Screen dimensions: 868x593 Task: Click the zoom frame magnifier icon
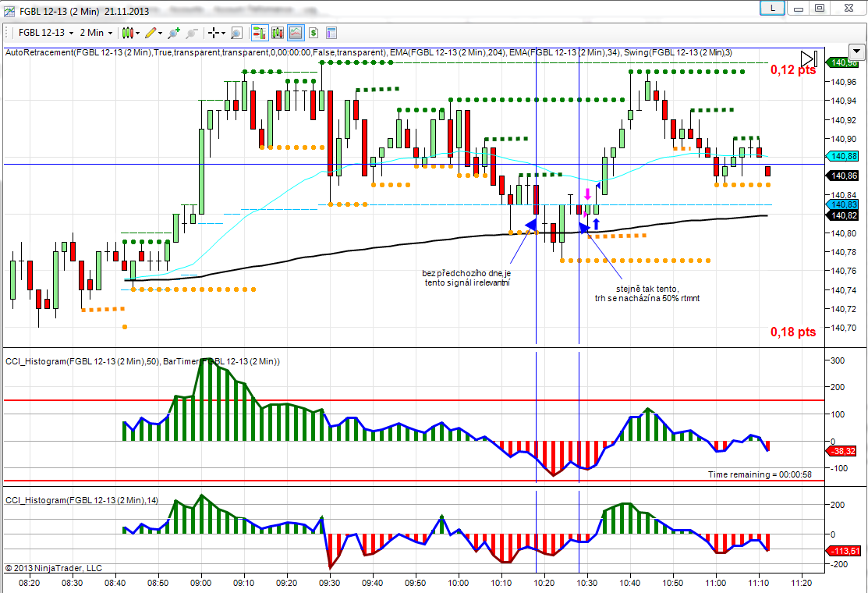(236, 34)
